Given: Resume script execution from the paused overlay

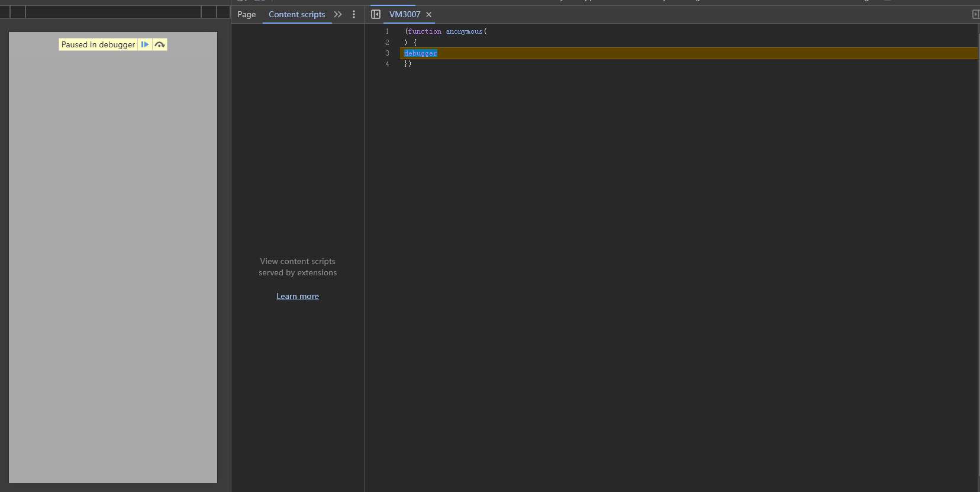Looking at the screenshot, I should 145,44.
